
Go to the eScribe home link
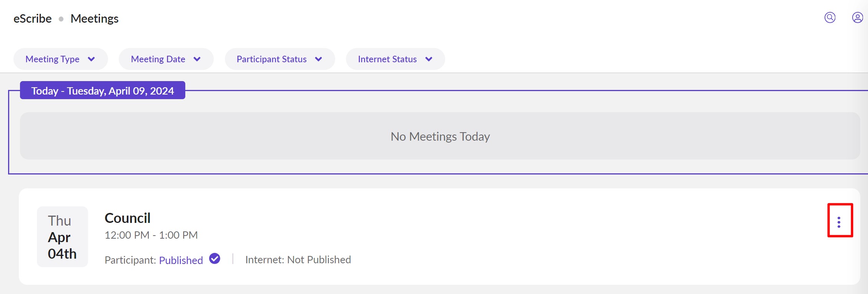coord(33,18)
